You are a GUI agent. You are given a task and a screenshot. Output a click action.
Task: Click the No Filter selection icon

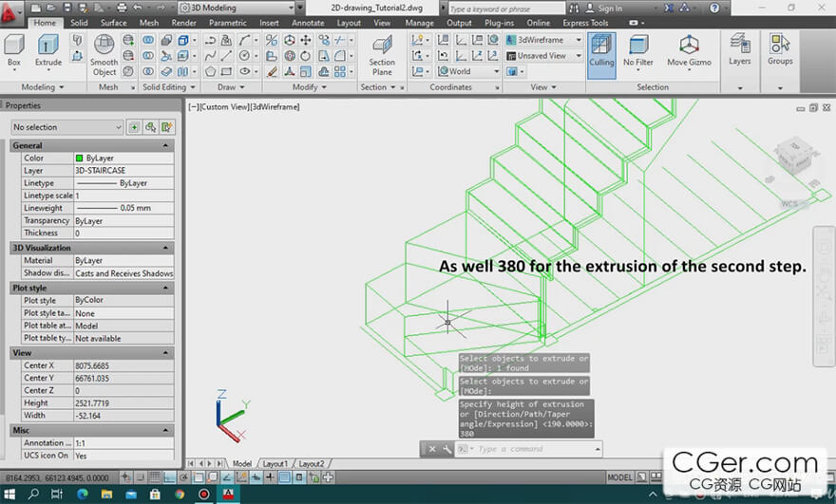[x=638, y=51]
